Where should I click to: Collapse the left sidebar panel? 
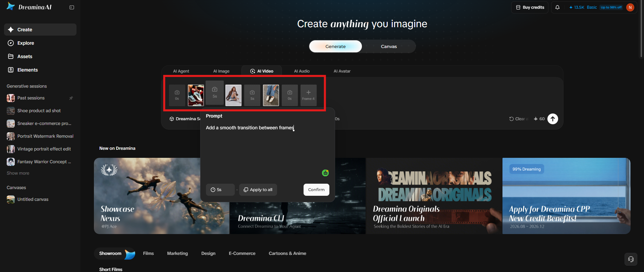coord(72,7)
